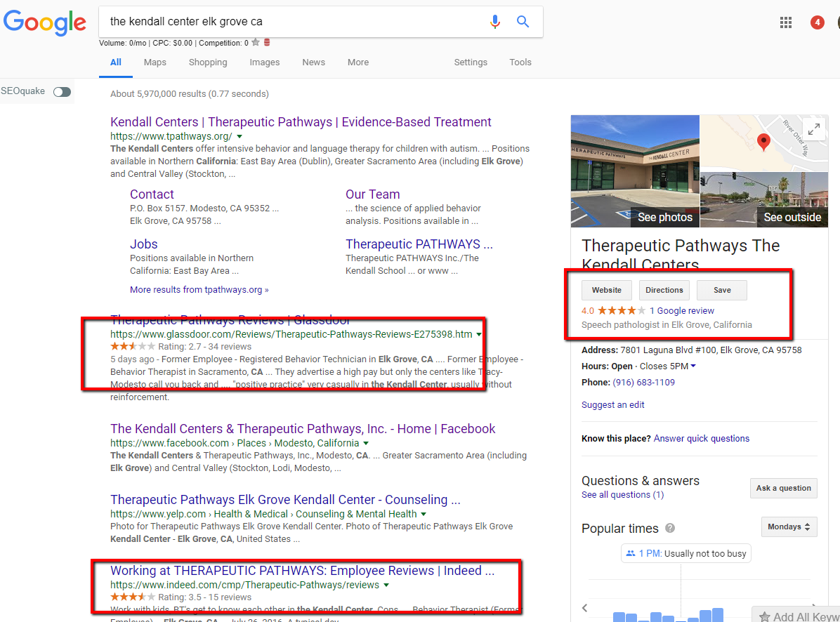This screenshot has height=622, width=840.
Task: Open the See photos storefront thumbnail
Action: tap(635, 171)
